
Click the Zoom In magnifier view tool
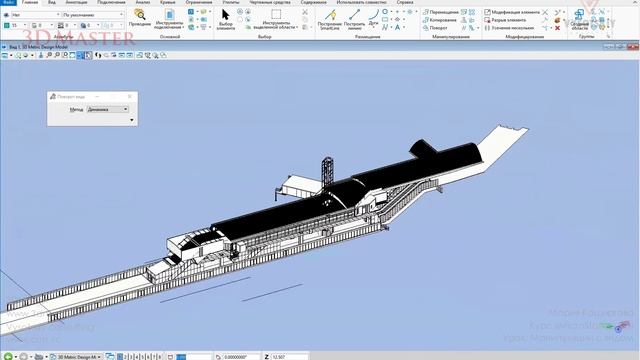point(49,55)
